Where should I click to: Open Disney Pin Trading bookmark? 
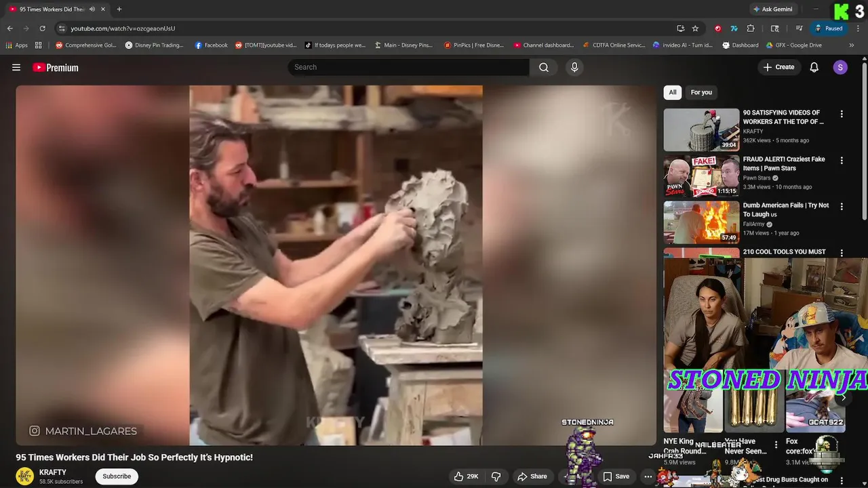pyautogui.click(x=155, y=45)
